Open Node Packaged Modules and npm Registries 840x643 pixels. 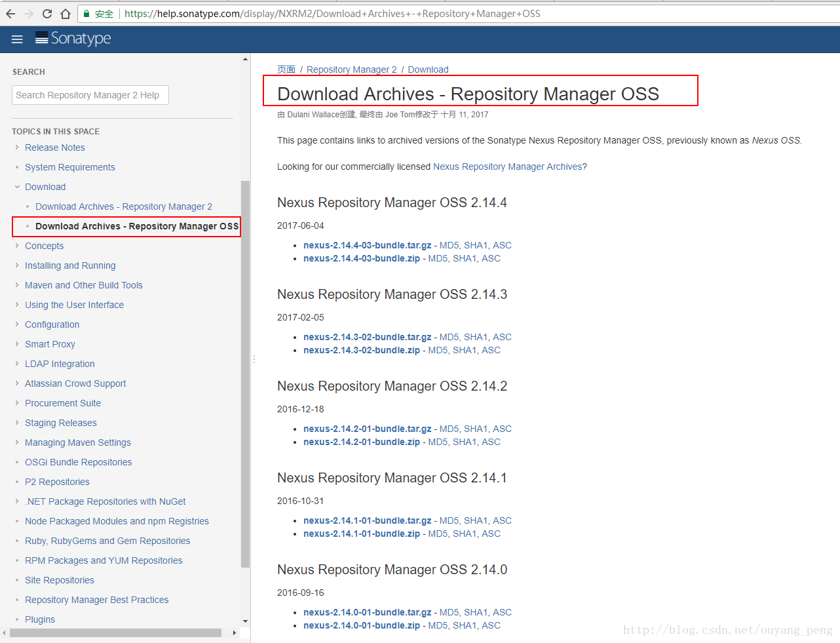tap(117, 521)
